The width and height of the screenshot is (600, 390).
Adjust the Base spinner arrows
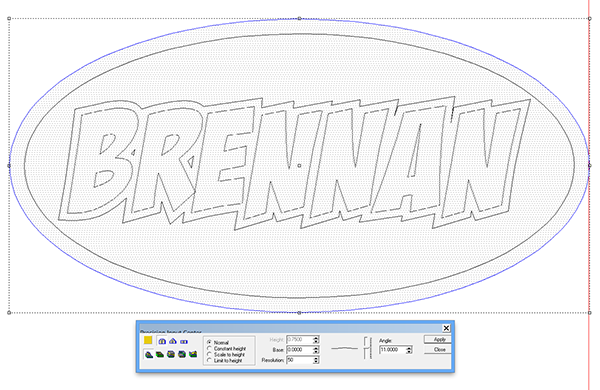tap(316, 350)
